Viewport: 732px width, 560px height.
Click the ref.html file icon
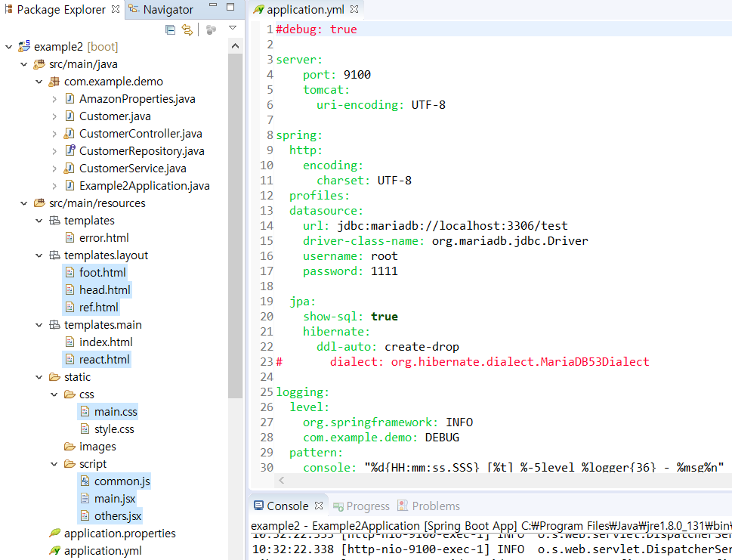tap(69, 308)
